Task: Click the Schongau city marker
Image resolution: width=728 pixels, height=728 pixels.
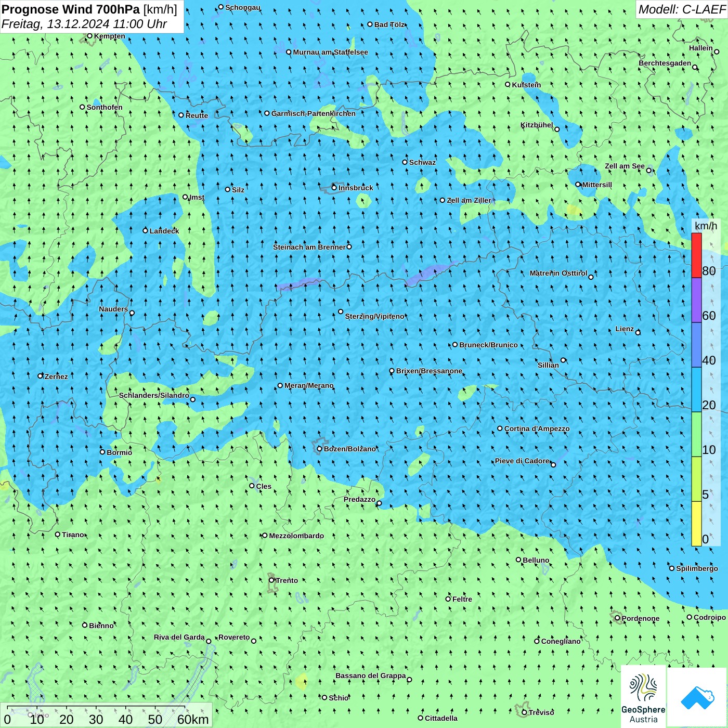Action: coord(221,7)
